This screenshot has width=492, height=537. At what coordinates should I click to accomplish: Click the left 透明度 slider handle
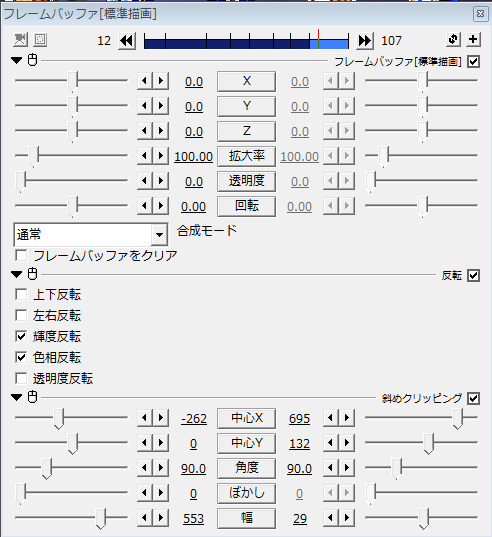21,182
